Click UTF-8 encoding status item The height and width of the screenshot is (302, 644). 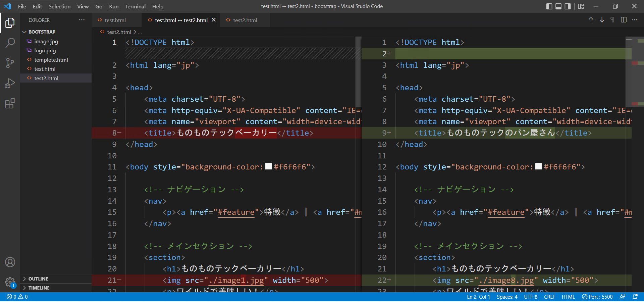(531, 297)
